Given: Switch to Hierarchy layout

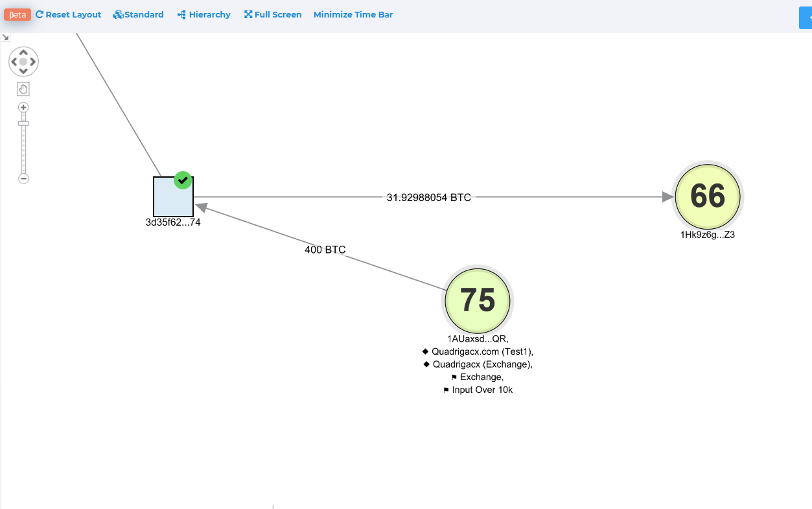Looking at the screenshot, I should tap(203, 14).
